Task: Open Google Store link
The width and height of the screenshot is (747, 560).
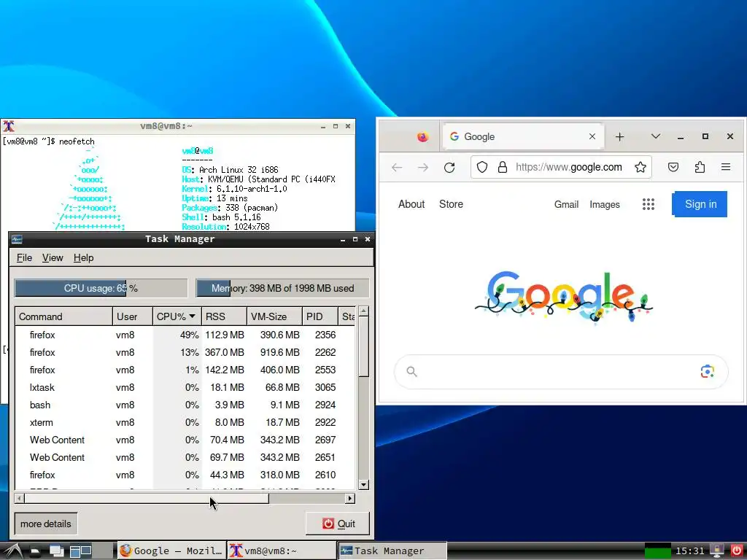Action: coord(451,204)
